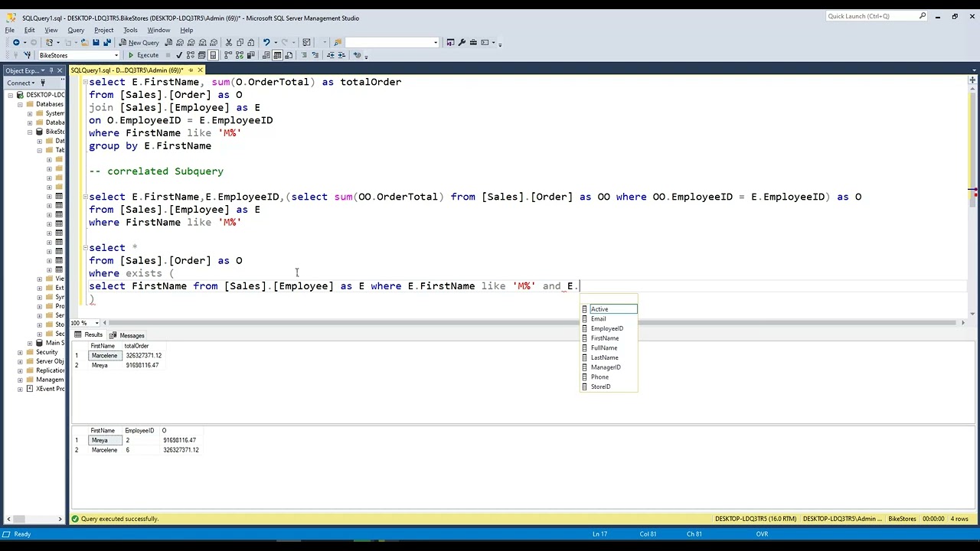This screenshot has height=551, width=980.
Task: Expand the Security node
Action: (x=20, y=352)
